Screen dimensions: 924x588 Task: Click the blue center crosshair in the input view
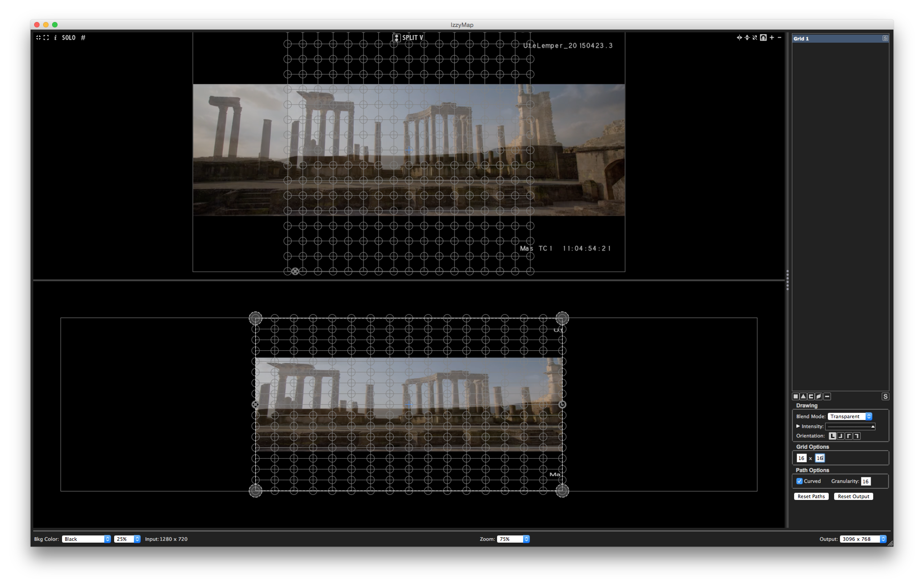tap(409, 150)
